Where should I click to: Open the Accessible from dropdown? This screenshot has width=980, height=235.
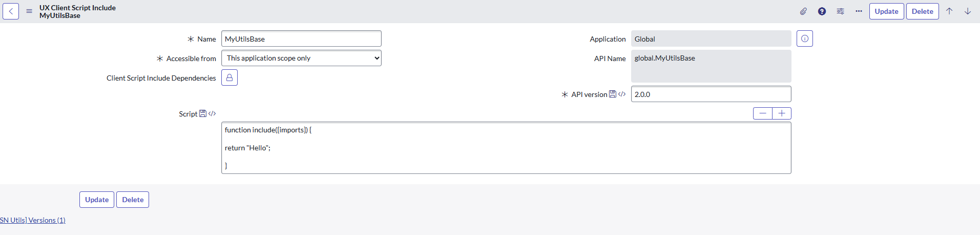(301, 58)
